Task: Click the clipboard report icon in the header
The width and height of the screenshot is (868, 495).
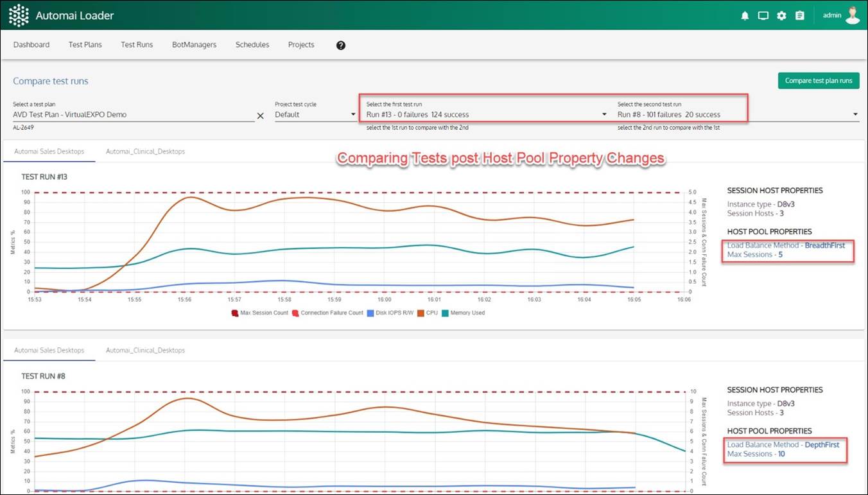Action: coord(799,15)
